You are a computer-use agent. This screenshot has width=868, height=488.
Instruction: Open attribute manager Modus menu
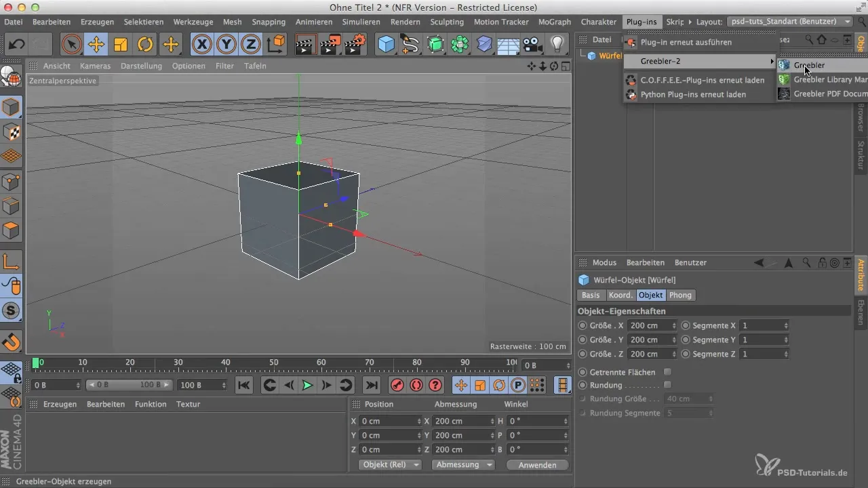pos(604,262)
